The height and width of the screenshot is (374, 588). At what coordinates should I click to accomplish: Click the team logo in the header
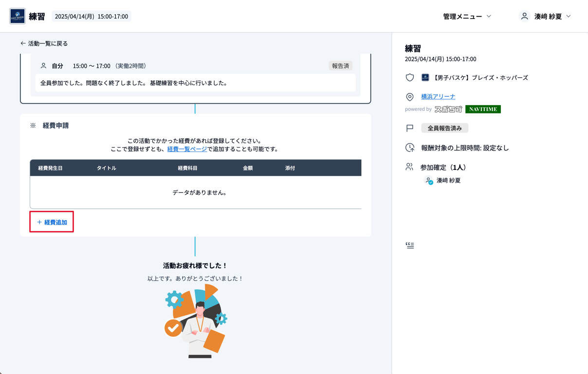click(x=18, y=16)
